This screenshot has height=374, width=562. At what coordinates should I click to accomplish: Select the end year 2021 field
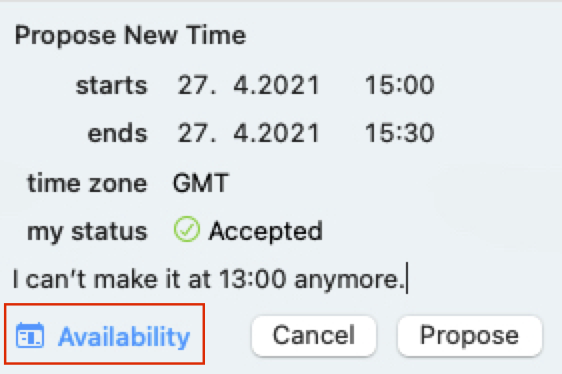(287, 133)
